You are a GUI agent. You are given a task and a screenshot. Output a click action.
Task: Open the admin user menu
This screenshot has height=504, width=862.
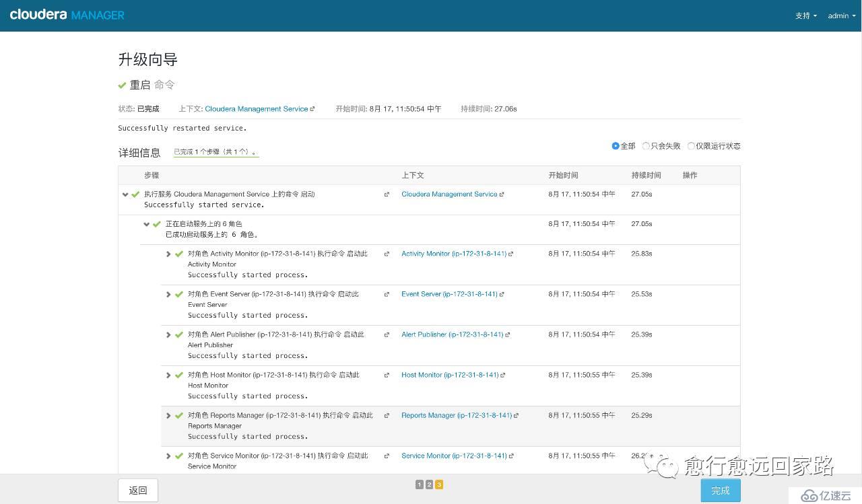pos(842,15)
